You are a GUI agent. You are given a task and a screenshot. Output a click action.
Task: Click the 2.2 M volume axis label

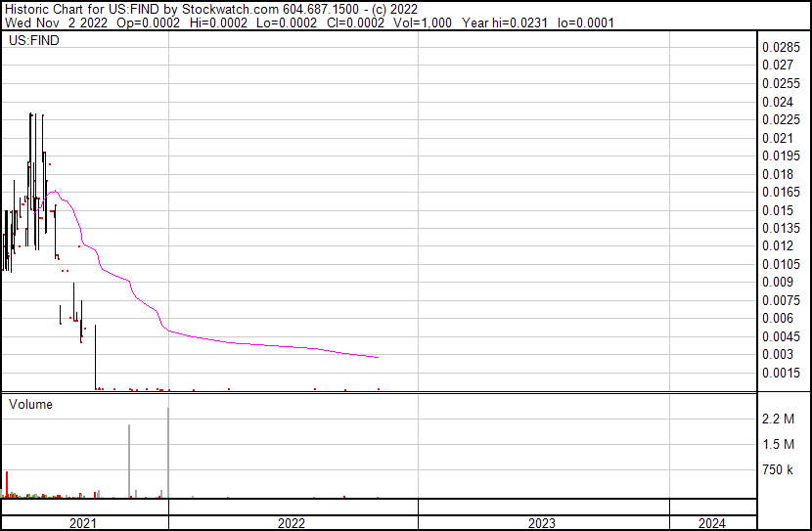tap(778, 419)
